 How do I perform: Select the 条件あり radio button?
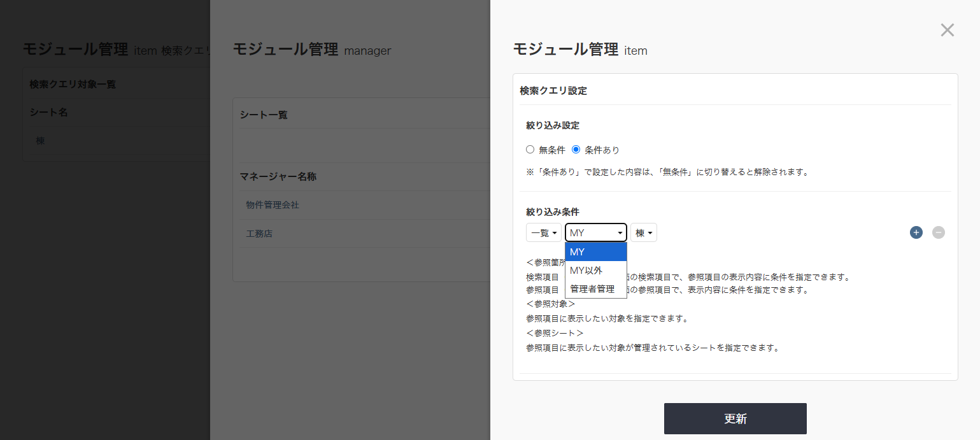pyautogui.click(x=576, y=149)
